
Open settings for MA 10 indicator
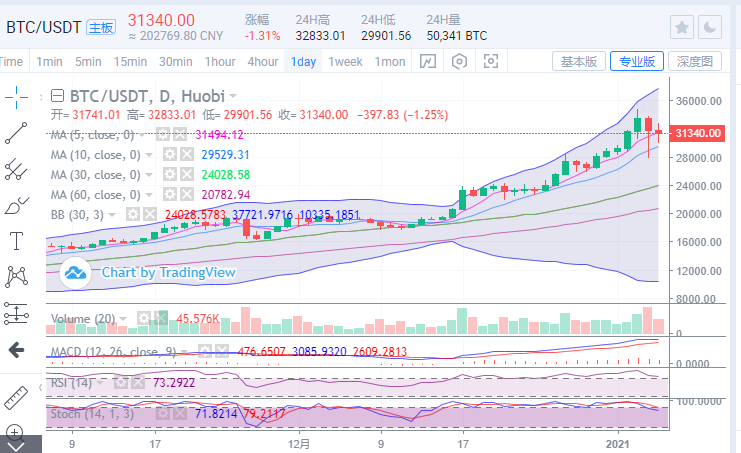170,154
